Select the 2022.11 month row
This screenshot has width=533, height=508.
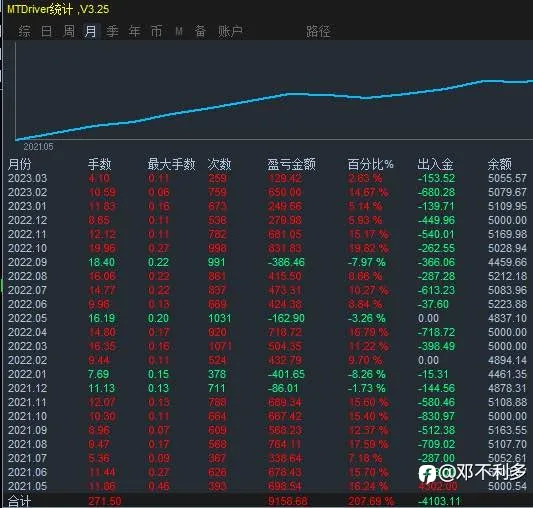(267, 234)
